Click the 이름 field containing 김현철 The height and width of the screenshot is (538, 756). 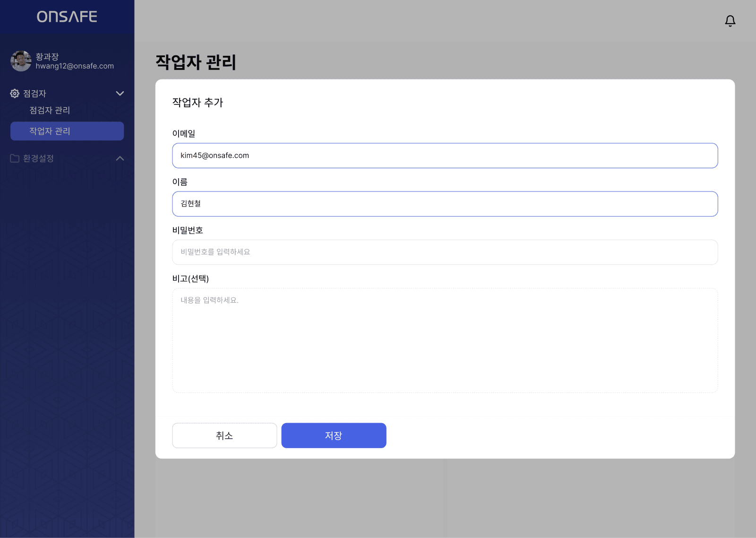445,204
